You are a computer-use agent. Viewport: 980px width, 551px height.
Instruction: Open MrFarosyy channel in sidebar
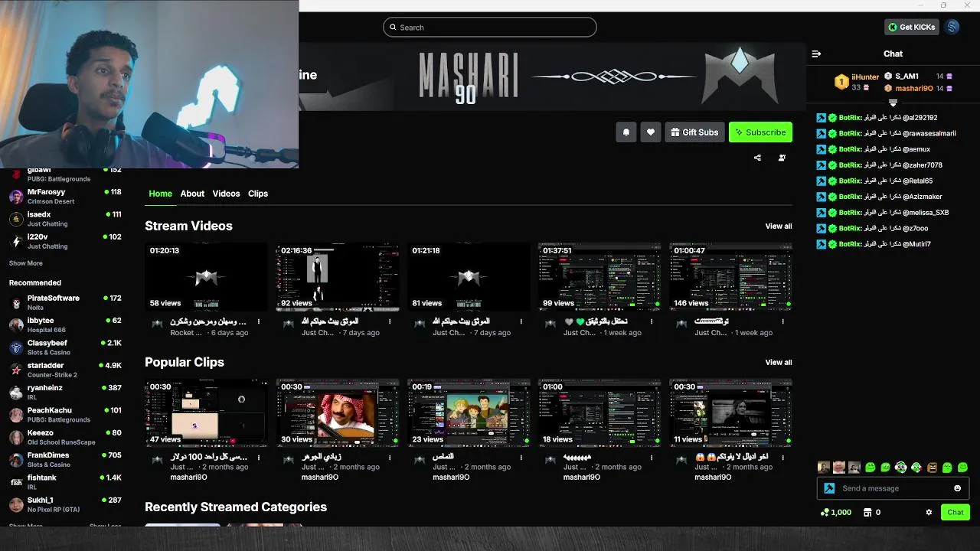(65, 197)
